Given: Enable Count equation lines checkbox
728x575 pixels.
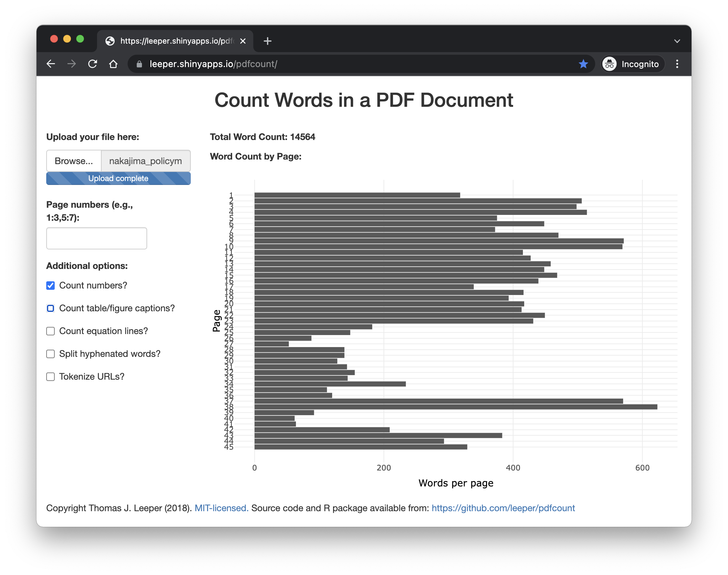Looking at the screenshot, I should click(x=50, y=331).
